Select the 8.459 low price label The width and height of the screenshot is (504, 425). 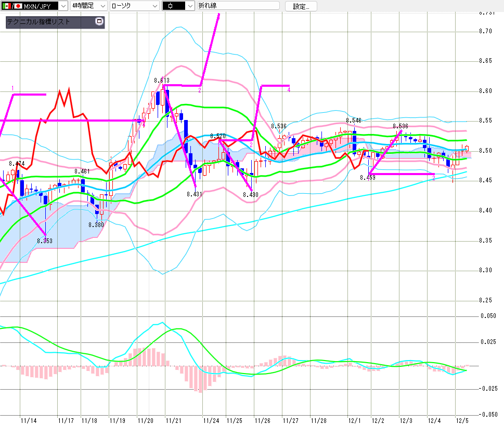(x=367, y=178)
